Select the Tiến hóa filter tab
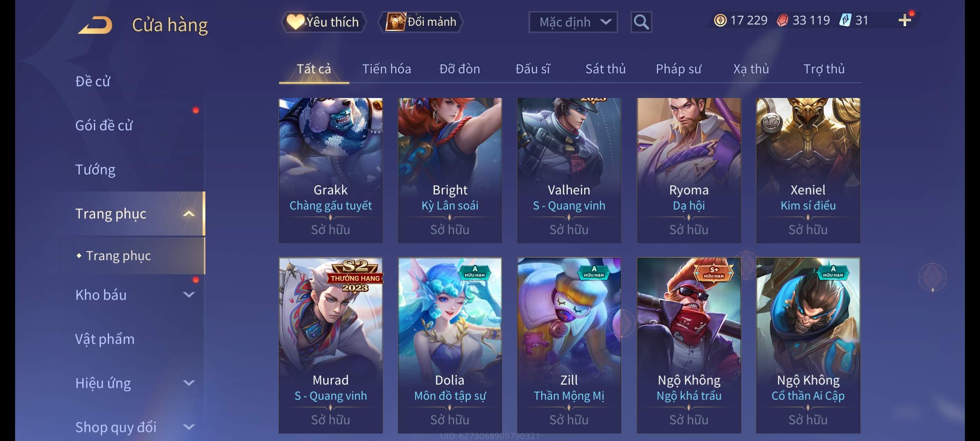The width and height of the screenshot is (980, 441). (x=386, y=69)
